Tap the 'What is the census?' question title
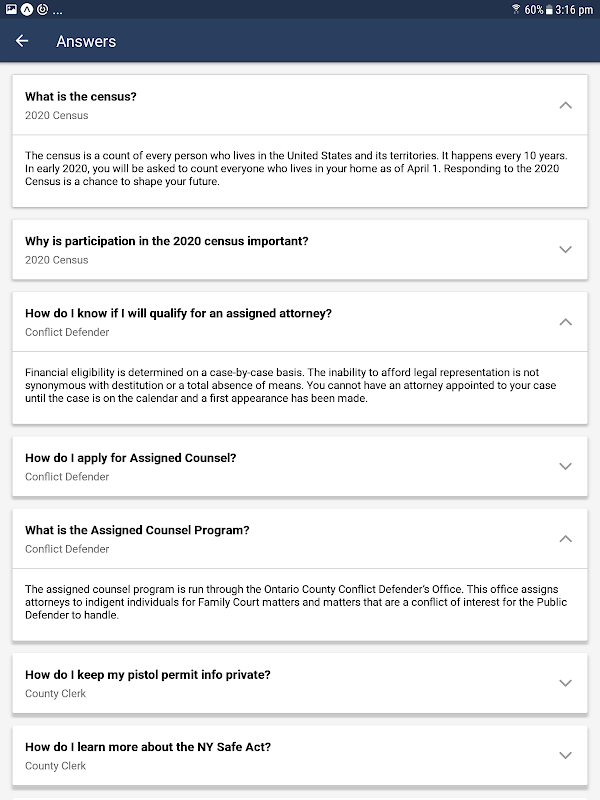The width and height of the screenshot is (600, 800). click(81, 97)
